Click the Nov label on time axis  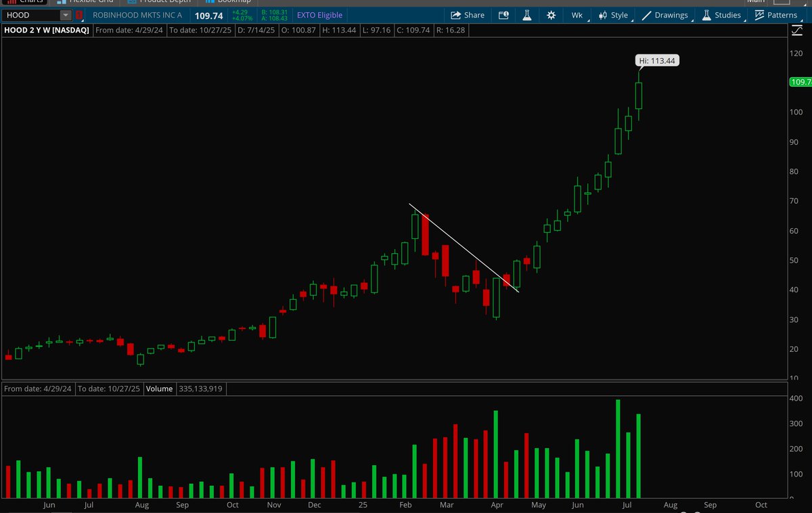pos(273,505)
